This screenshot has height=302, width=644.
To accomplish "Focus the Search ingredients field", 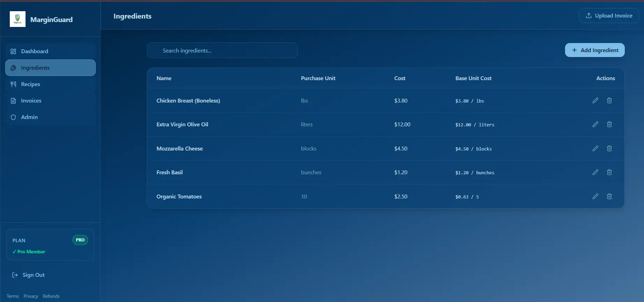I will point(222,50).
